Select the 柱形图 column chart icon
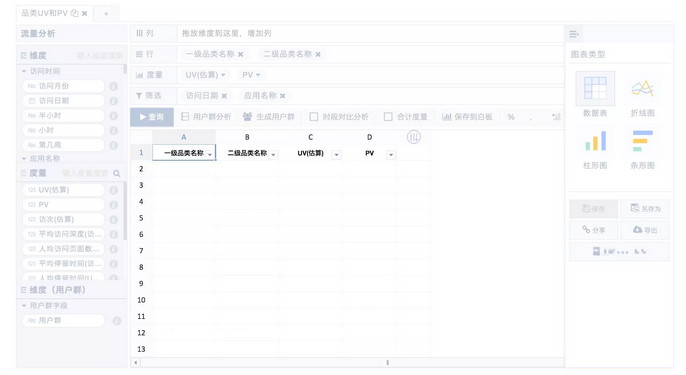686x375 pixels. (595, 141)
